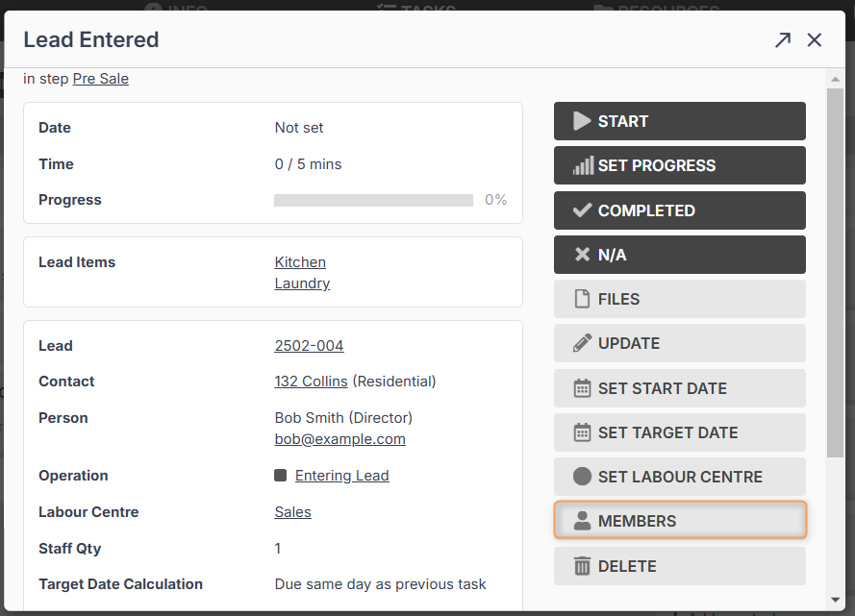The image size is (855, 616).
Task: Close the Lead Entered dialog
Action: pos(815,39)
